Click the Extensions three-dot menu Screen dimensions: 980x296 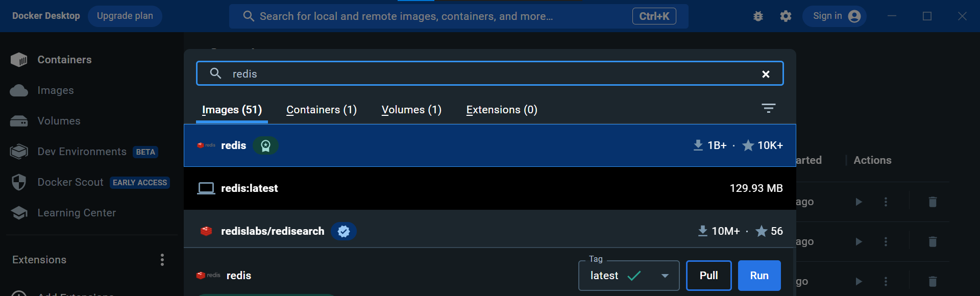(162, 260)
